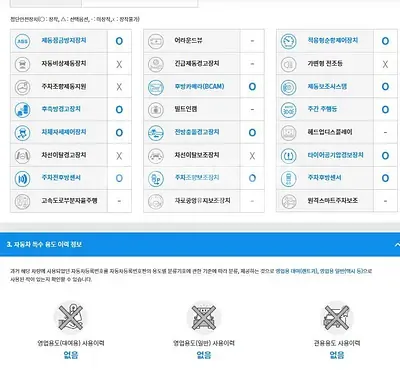
Task: Click the ABS brake lock prevention icon
Action: 22,41
